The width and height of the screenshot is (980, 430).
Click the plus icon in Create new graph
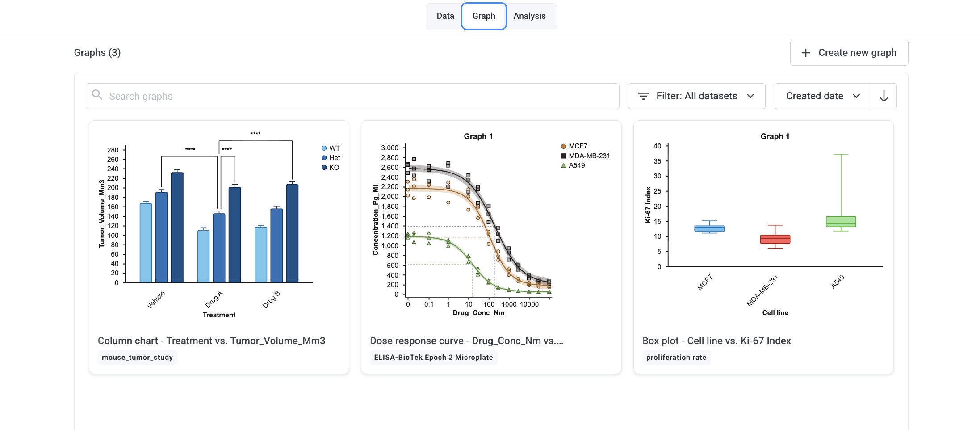tap(805, 53)
